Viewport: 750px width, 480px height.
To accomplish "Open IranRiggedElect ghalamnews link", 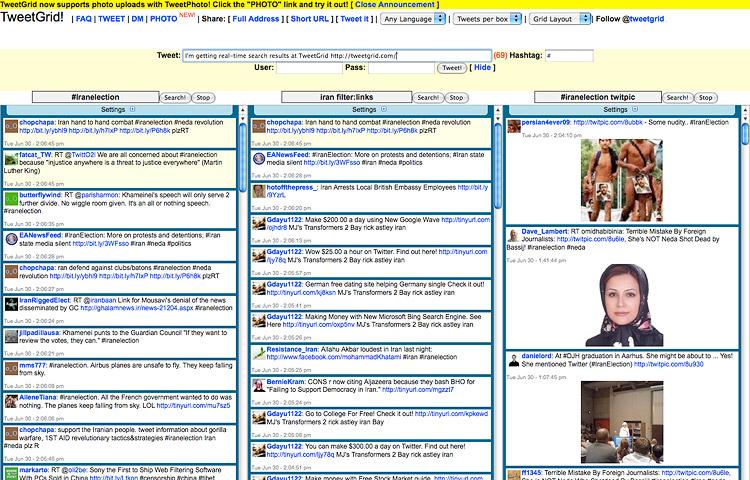I will [x=137, y=308].
